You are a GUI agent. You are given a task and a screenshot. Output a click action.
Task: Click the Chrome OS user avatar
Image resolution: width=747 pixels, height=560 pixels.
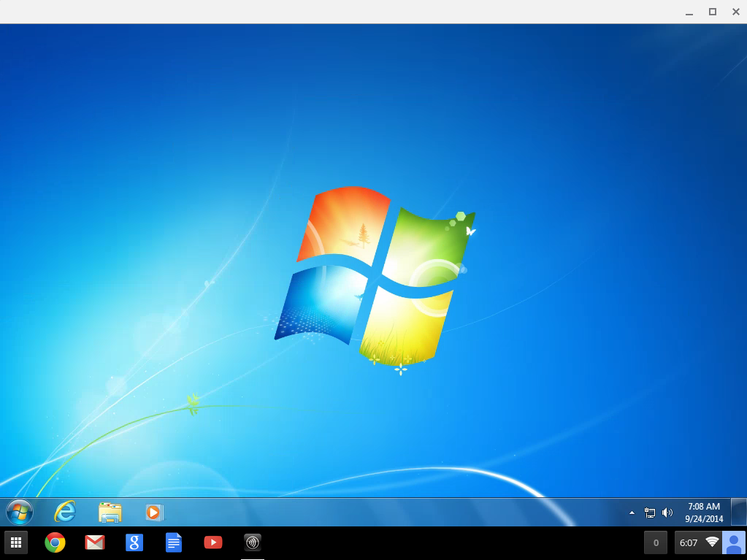click(733, 542)
